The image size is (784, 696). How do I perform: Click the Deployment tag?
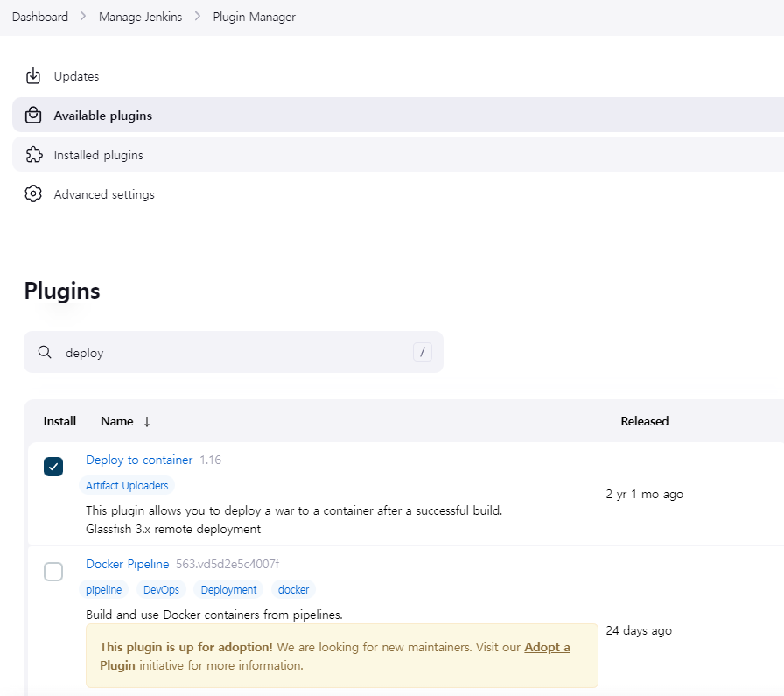[228, 589]
